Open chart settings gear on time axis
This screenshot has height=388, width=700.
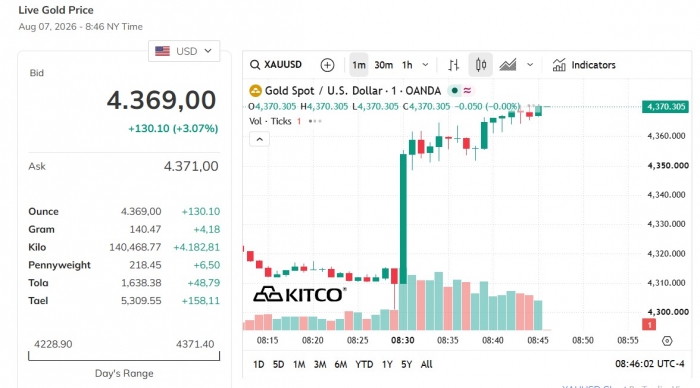667,341
